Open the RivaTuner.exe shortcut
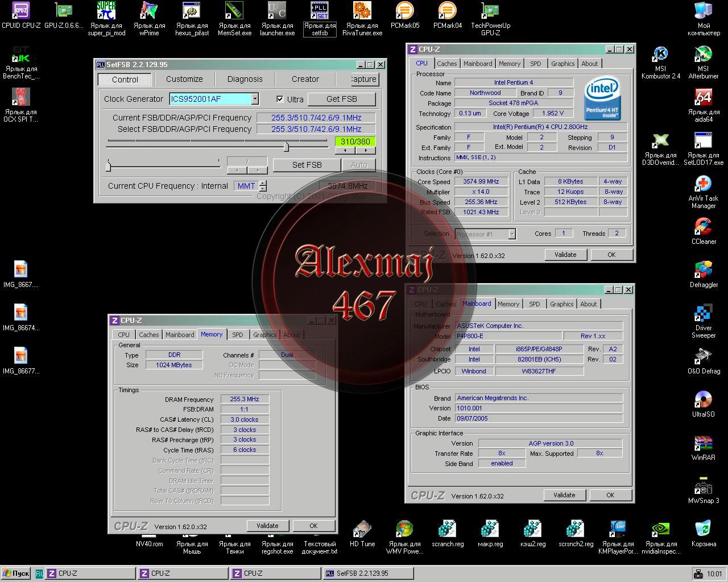Screen dimensions: 728x582 pos(362,11)
